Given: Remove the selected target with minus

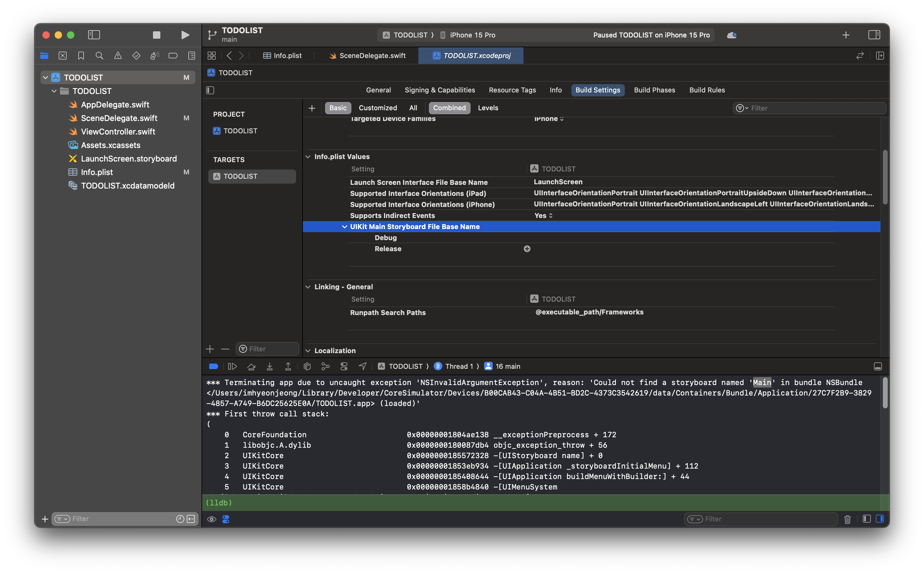Looking at the screenshot, I should (225, 349).
